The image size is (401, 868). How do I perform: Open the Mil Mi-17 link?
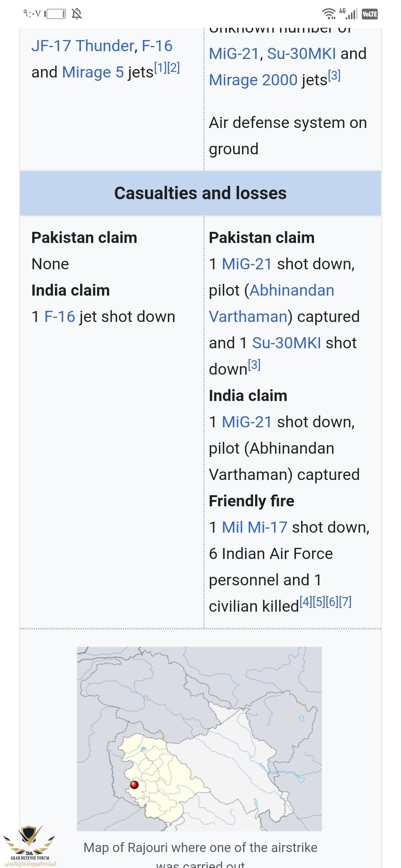click(255, 527)
